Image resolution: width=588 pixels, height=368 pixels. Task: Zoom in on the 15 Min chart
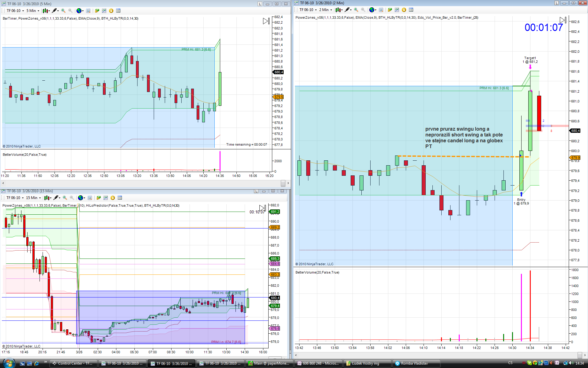click(x=65, y=198)
